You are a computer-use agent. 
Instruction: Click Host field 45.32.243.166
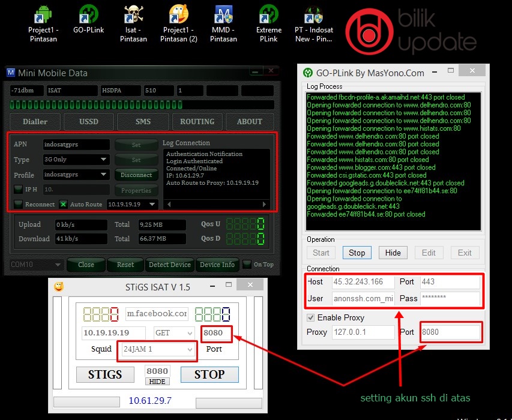click(363, 282)
